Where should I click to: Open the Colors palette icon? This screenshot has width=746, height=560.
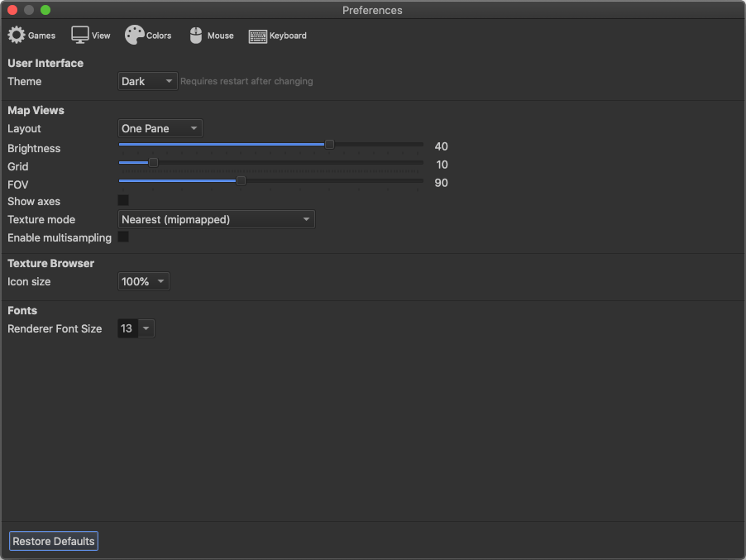coord(134,36)
